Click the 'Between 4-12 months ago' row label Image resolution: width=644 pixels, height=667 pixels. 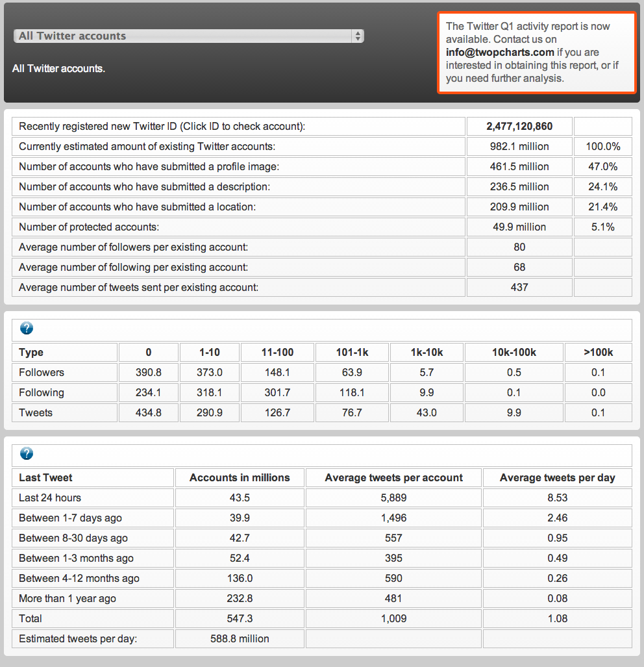pos(79,579)
